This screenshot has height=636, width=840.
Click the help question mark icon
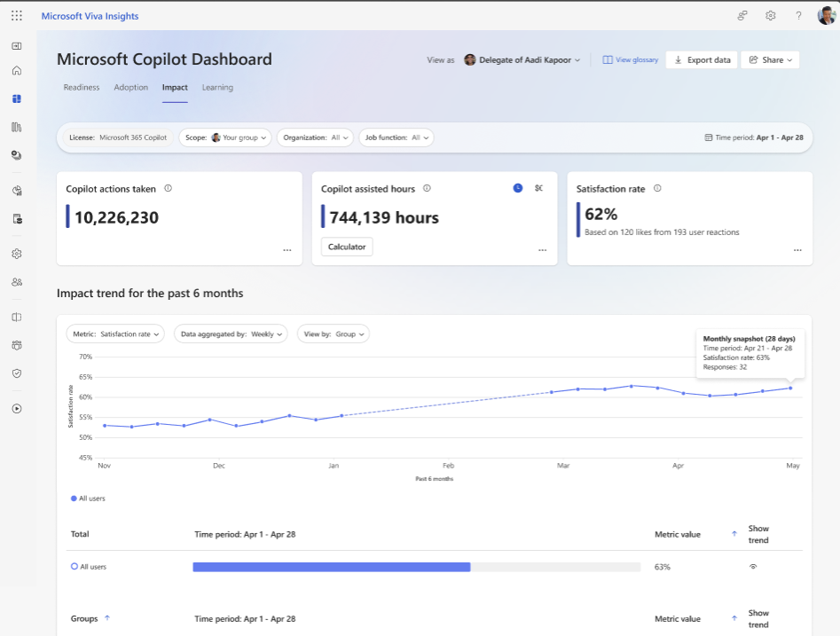click(x=798, y=16)
